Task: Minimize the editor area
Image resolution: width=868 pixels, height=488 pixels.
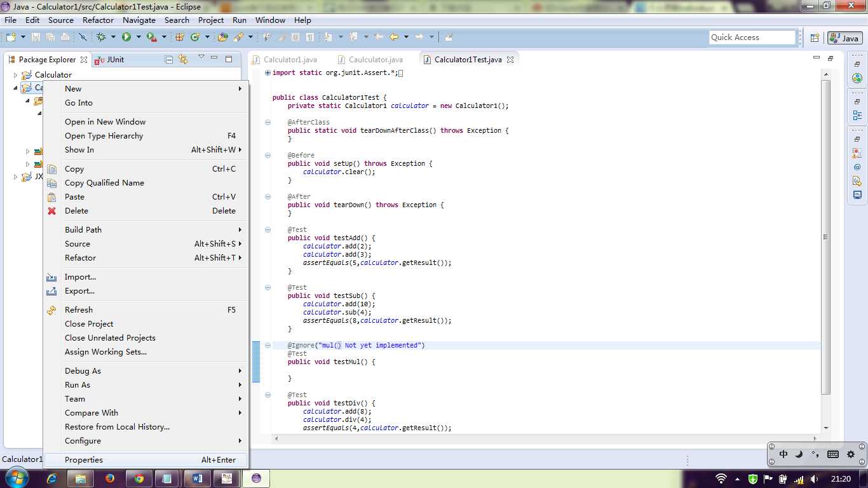Action: [x=817, y=58]
